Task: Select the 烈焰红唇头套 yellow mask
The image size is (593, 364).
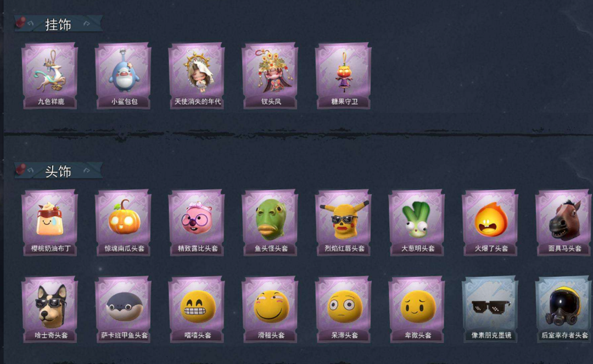Action: click(x=344, y=223)
